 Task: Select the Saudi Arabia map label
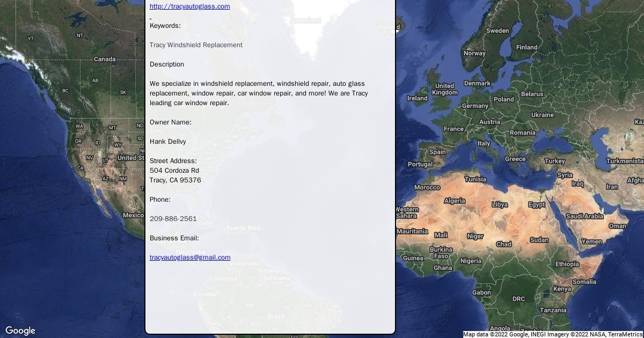tap(584, 216)
